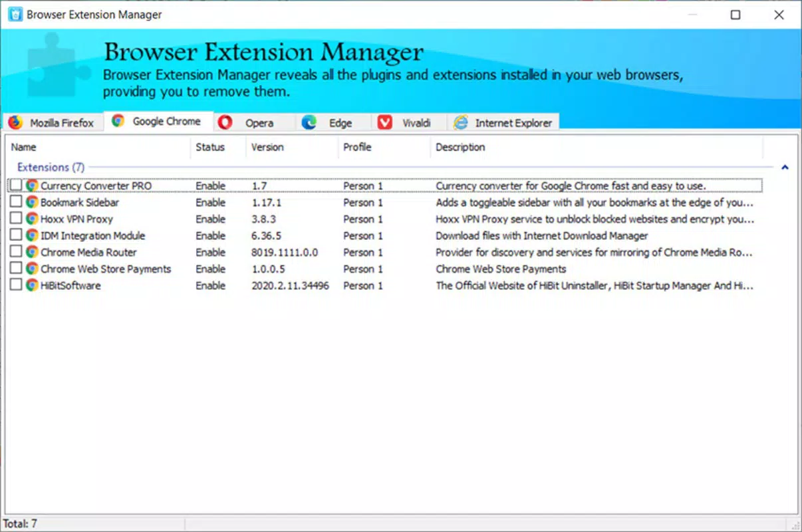Open the Vivaldi tab
This screenshot has width=802, height=532.
(409, 123)
